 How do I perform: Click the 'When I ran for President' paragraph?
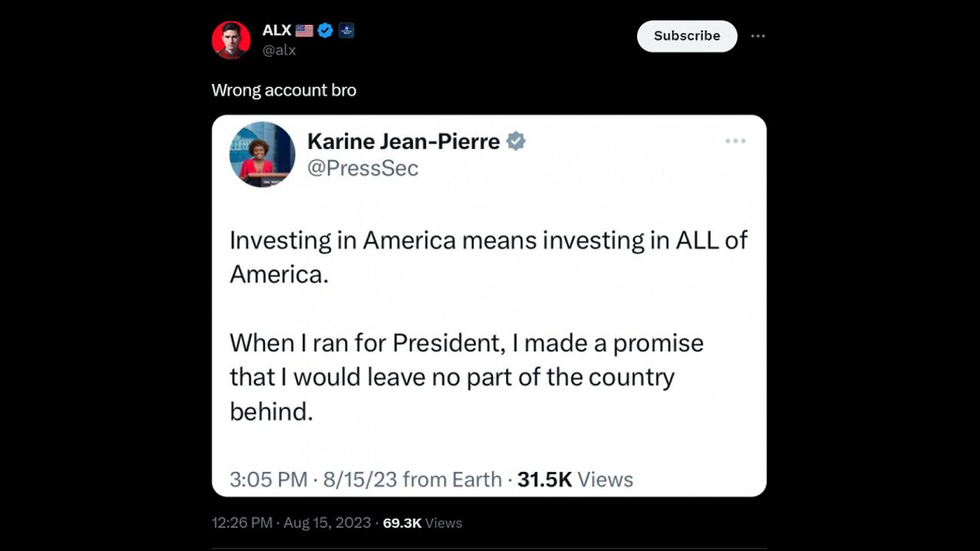click(x=465, y=377)
